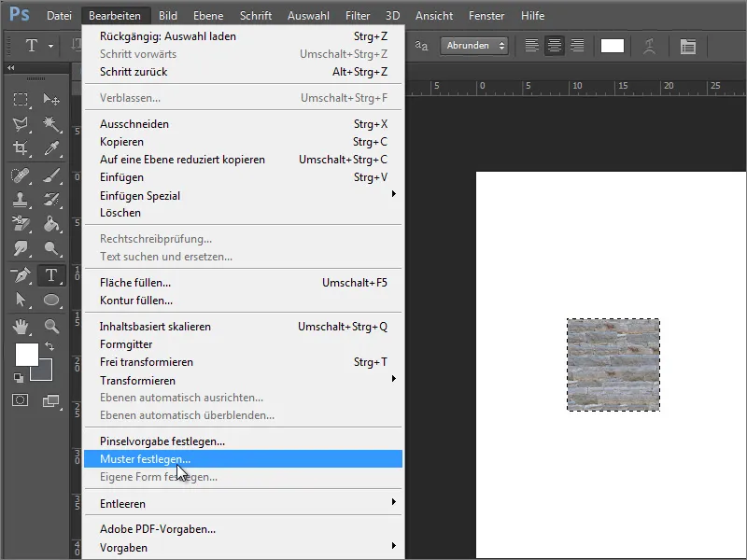Open the Schrift menu
Screen dimensions: 747x560
256,16
